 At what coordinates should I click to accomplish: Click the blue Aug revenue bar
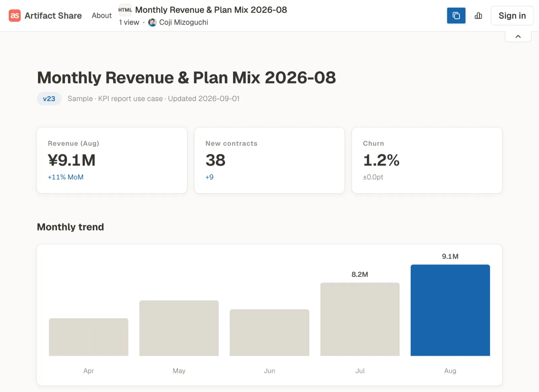[450, 310]
